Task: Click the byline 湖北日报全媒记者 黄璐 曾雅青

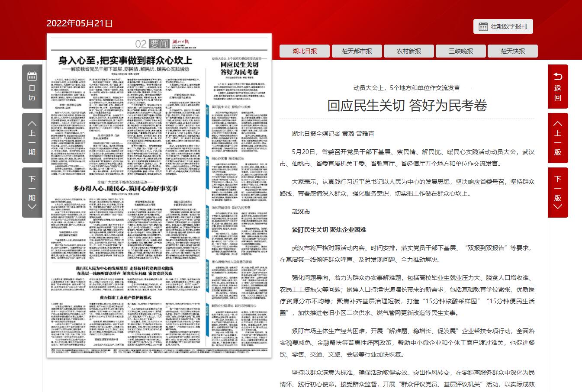Action: 333,133
